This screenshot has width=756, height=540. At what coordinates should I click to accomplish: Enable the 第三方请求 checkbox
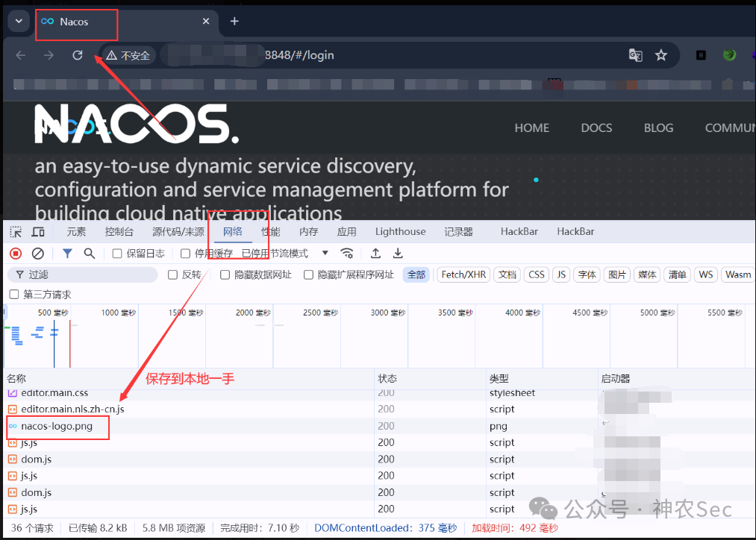pos(14,295)
